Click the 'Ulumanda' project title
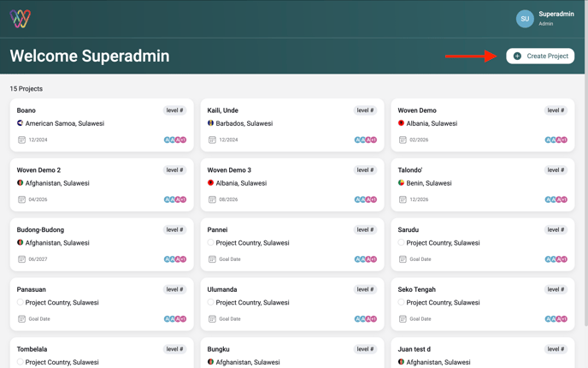588x368 pixels. point(222,289)
